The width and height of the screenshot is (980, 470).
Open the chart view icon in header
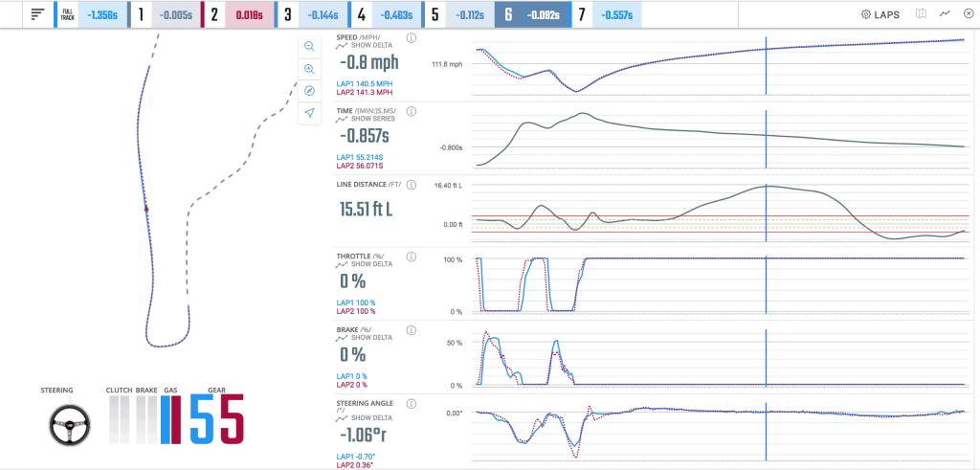pyautogui.click(x=945, y=13)
